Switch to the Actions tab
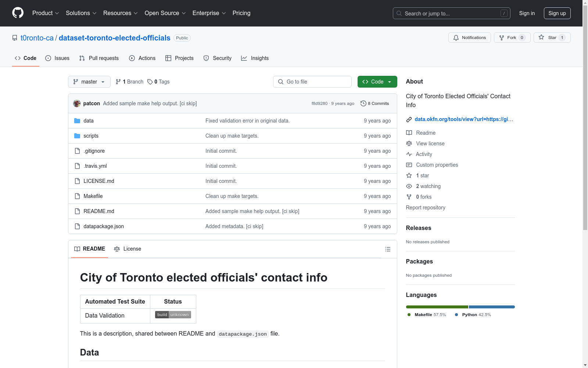The width and height of the screenshot is (588, 368). [x=142, y=58]
